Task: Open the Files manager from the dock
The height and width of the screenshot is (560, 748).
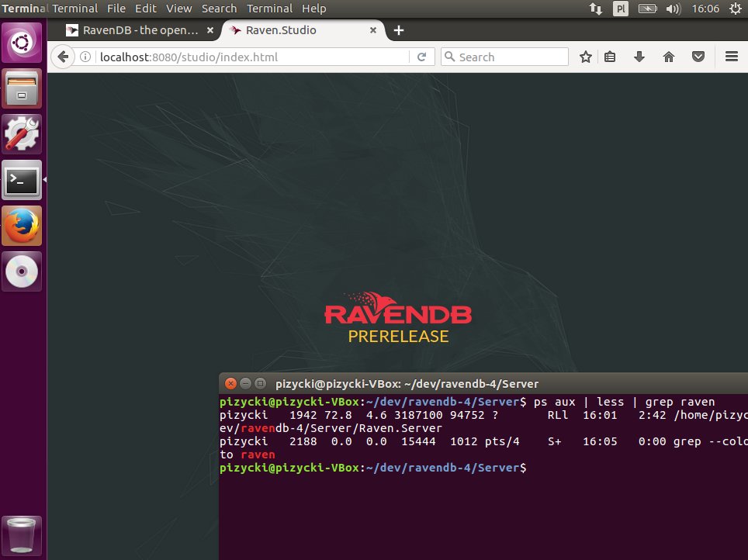Action: pyautogui.click(x=22, y=88)
